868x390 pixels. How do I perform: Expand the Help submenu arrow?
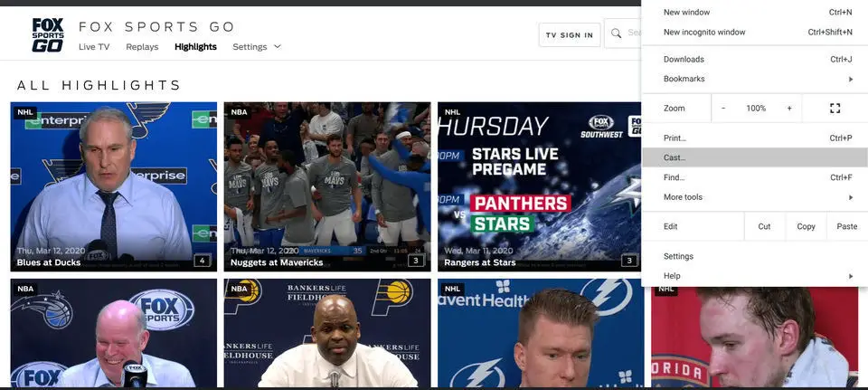pos(851,276)
